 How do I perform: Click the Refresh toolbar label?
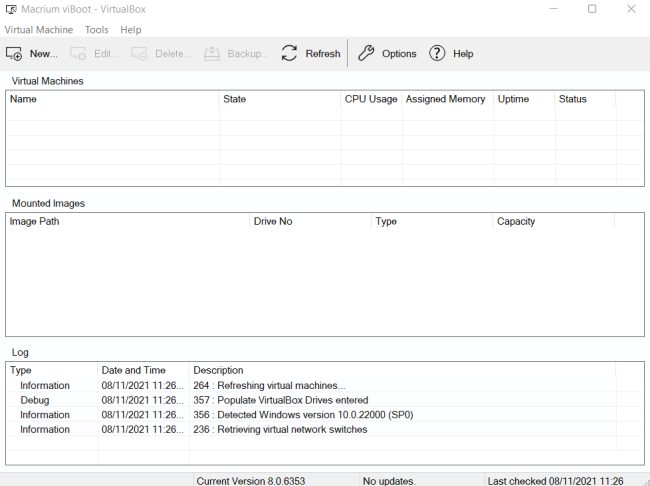click(323, 54)
